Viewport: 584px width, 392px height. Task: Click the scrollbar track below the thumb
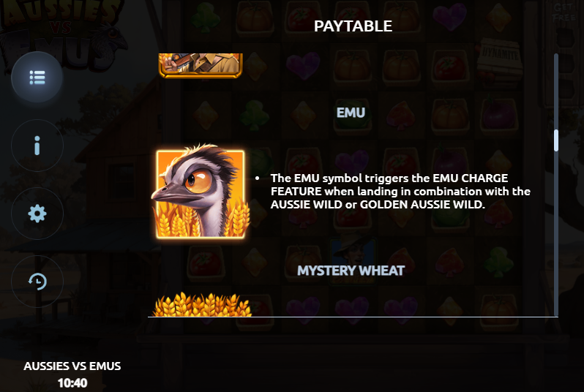point(555,233)
